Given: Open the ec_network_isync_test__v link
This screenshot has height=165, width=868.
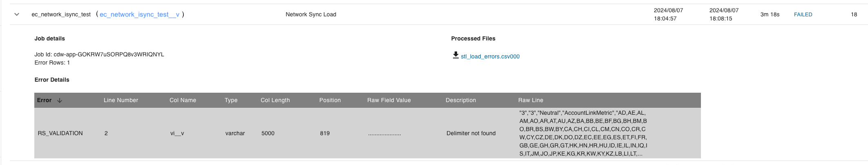Looking at the screenshot, I should [139, 14].
